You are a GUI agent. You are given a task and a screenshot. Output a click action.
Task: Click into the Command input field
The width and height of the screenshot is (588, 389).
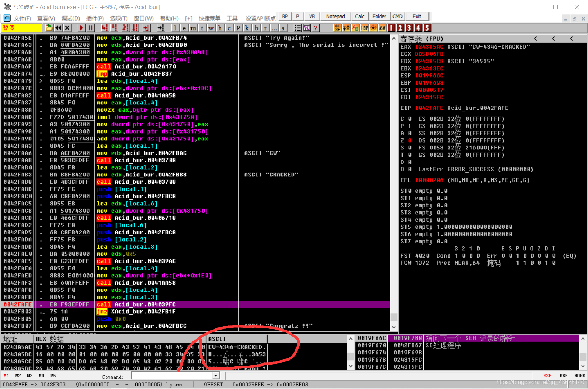pyautogui.click(x=172, y=376)
